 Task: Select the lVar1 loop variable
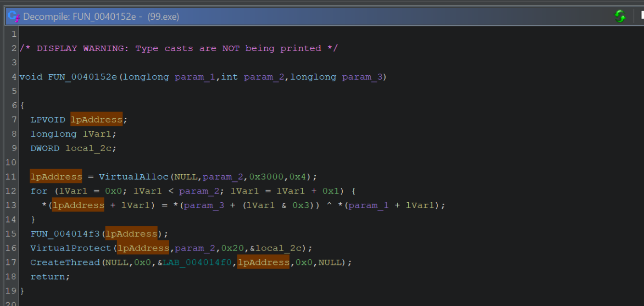(98, 134)
